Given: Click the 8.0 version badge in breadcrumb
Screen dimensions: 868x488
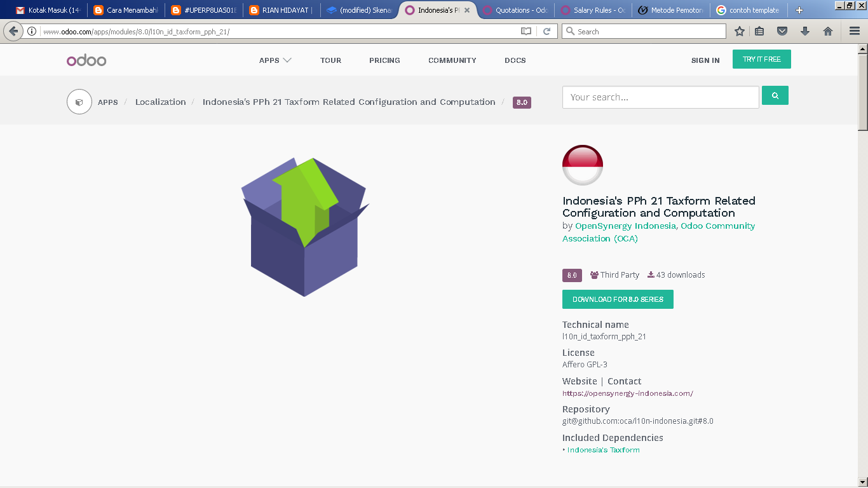Looking at the screenshot, I should pyautogui.click(x=522, y=102).
